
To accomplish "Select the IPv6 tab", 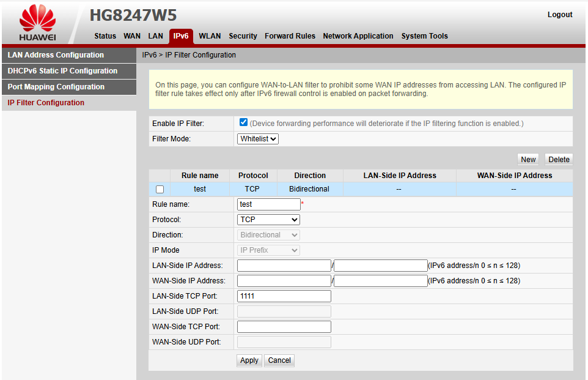I will 181,36.
